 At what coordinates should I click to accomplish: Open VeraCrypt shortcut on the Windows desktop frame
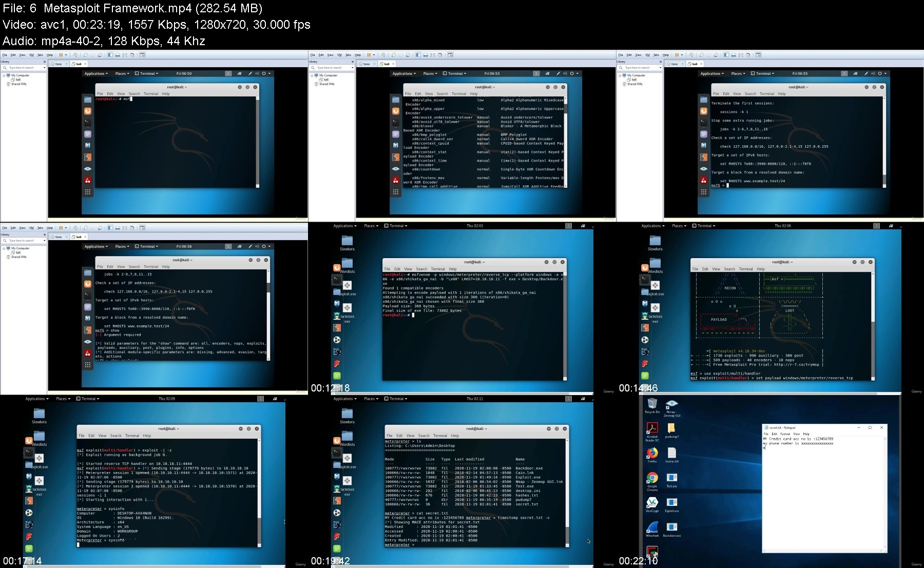pyautogui.click(x=652, y=504)
